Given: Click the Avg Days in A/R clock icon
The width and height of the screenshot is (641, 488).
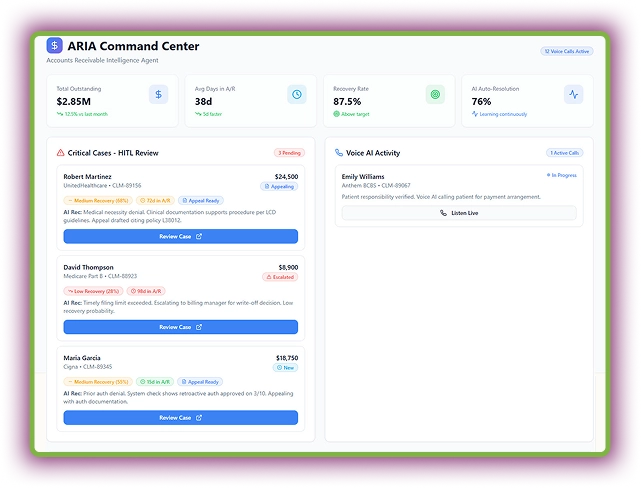Looking at the screenshot, I should [x=296, y=95].
